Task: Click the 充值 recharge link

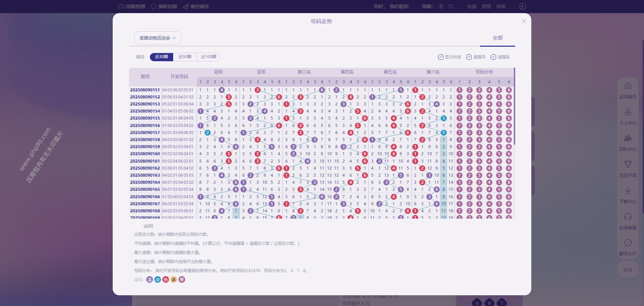Action: pos(471,6)
